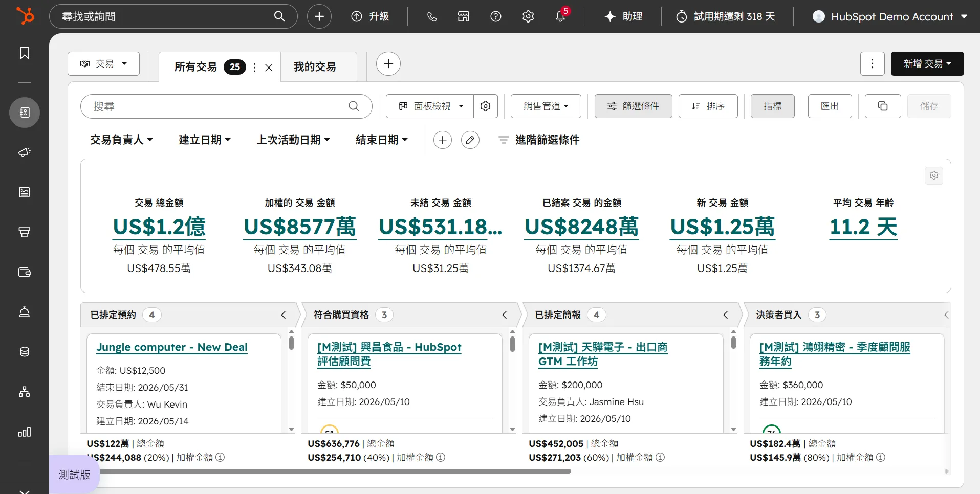
Task: Click the 升級 upgrade item
Action: pos(370,16)
